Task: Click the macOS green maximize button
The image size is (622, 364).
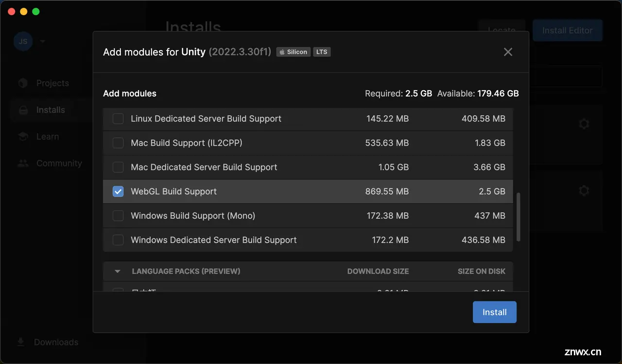Action: coord(35,11)
